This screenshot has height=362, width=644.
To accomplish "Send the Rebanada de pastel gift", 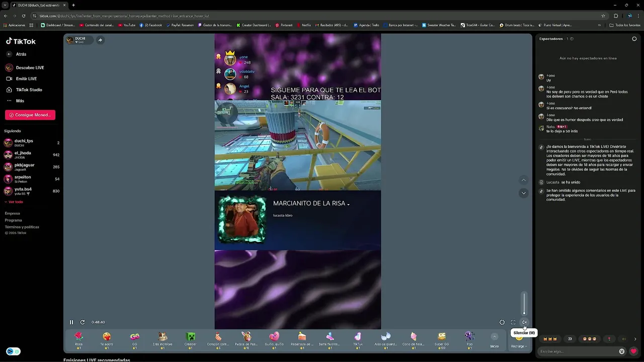I will (x=302, y=340).
